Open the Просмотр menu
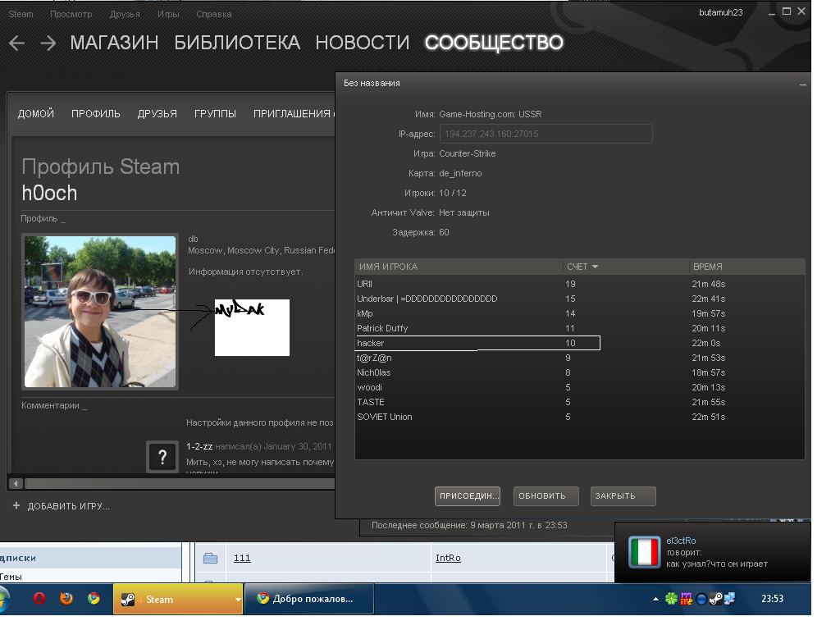840x630 pixels. (71, 14)
